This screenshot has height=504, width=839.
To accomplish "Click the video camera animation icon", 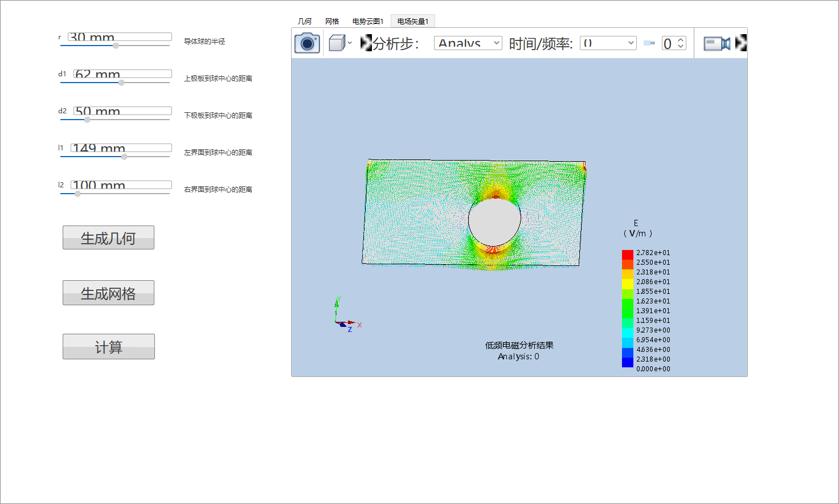I will click(717, 43).
